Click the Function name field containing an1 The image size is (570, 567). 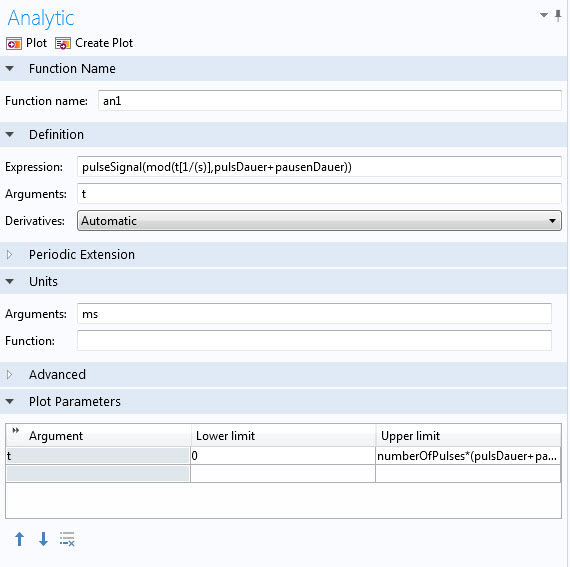(330, 101)
